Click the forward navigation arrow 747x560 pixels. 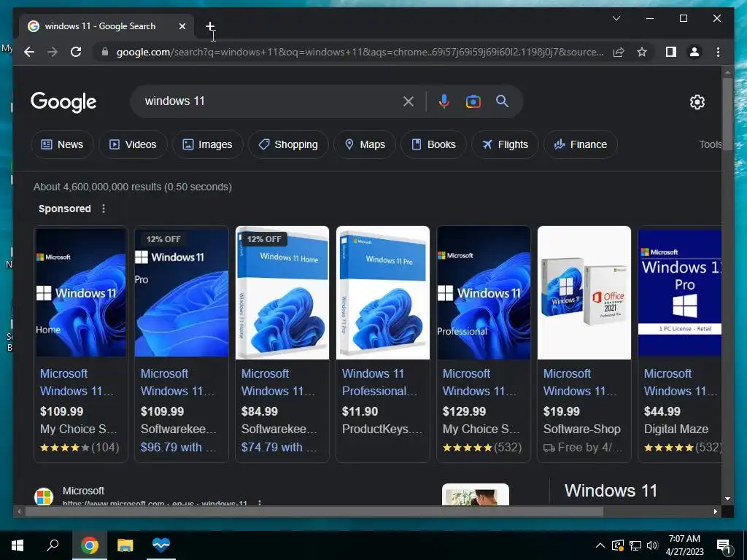(x=53, y=52)
